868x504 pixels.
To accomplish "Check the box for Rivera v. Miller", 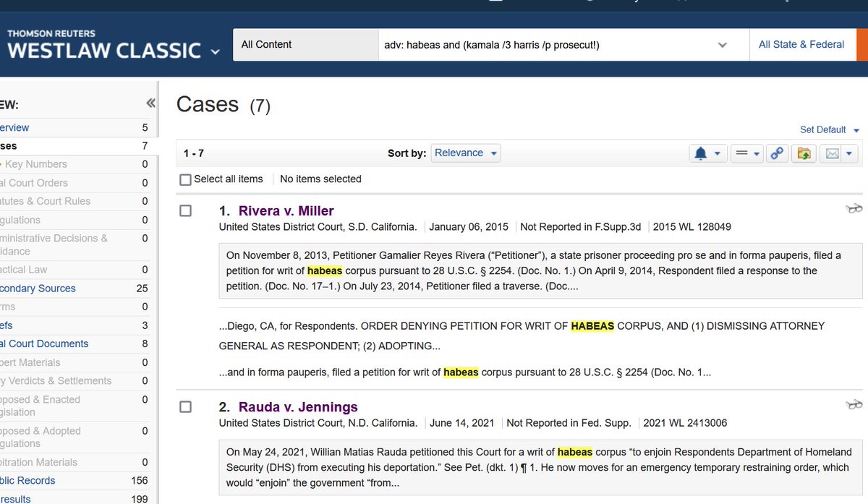I will click(x=185, y=210).
